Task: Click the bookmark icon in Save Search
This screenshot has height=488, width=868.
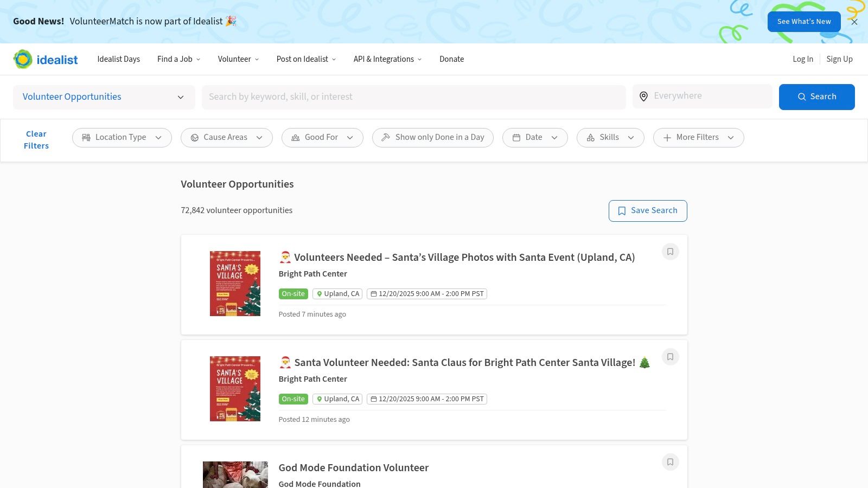Action: click(x=622, y=211)
